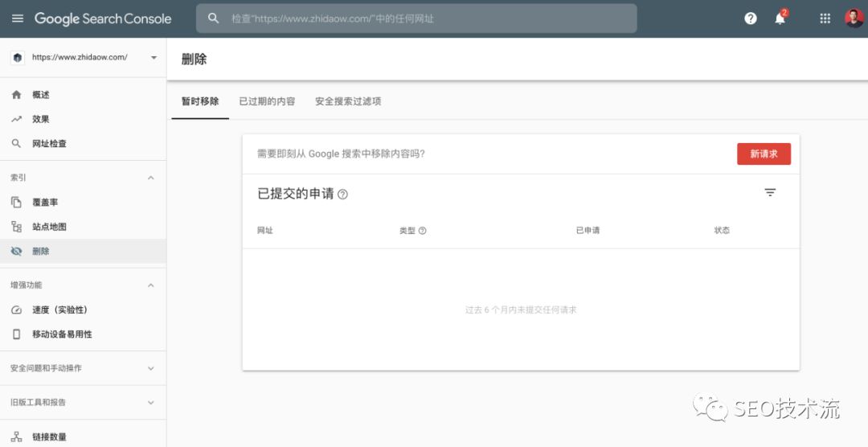Viewport: 868px width, 447px height.
Task: Collapse the 增强功能 section
Action: (150, 285)
